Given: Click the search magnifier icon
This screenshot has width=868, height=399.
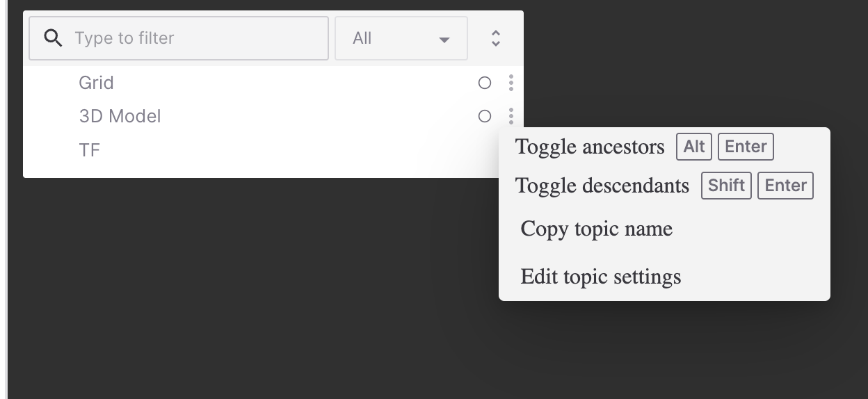Looking at the screenshot, I should [53, 38].
